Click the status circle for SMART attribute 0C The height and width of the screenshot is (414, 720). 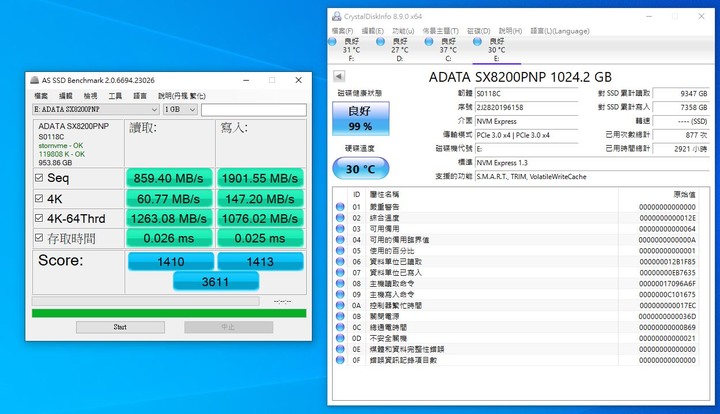click(x=340, y=327)
